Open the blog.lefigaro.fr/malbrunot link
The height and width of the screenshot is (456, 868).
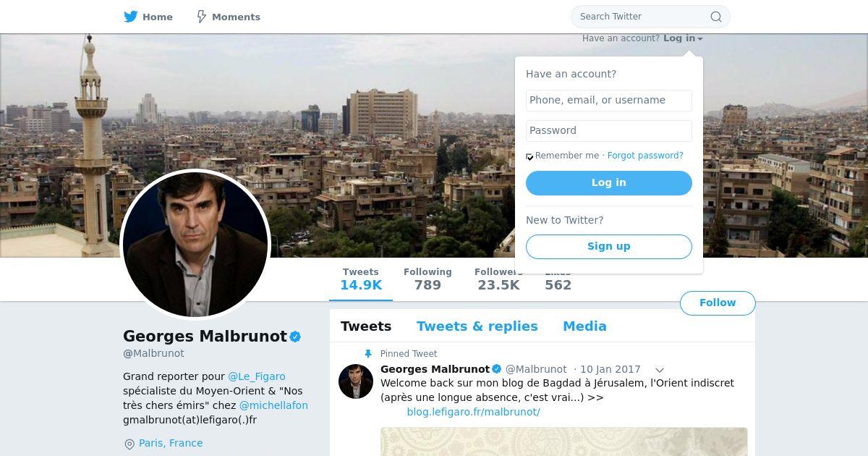473,412
